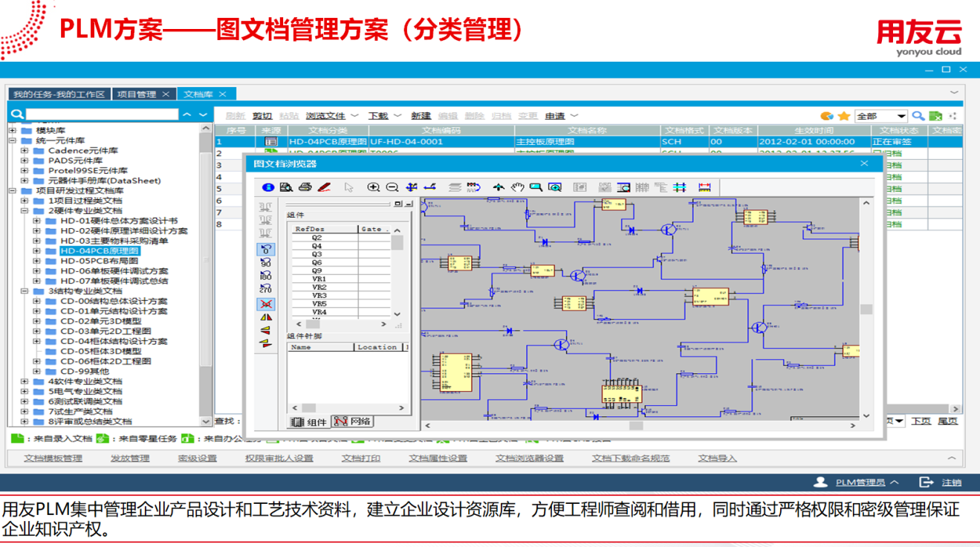
Task: Close the 图文档浏览器 window
Action: click(x=864, y=164)
